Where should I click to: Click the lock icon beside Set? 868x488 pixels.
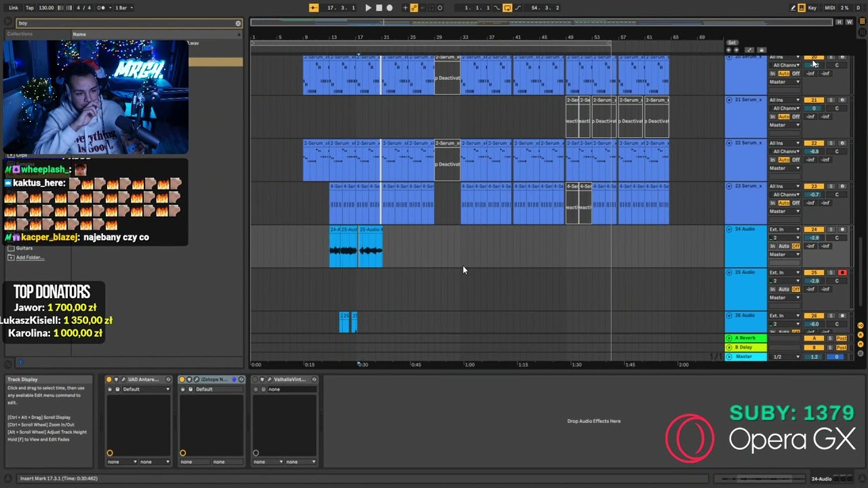(x=762, y=49)
